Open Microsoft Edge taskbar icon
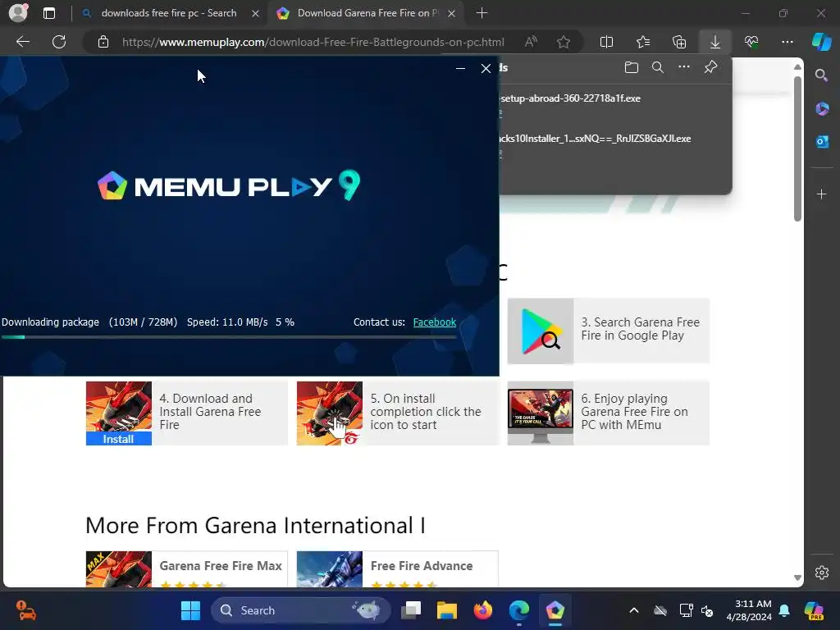 [x=518, y=610]
